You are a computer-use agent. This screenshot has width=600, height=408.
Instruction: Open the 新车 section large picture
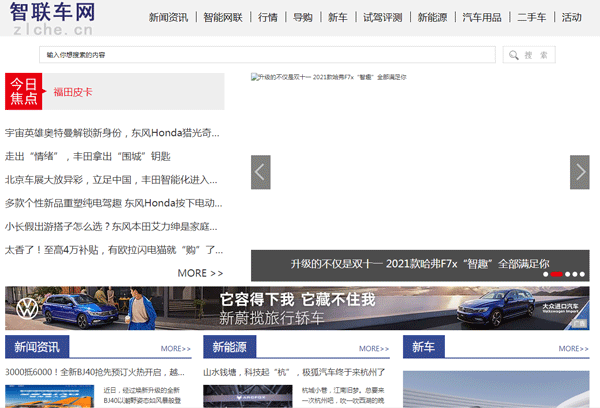(496, 389)
